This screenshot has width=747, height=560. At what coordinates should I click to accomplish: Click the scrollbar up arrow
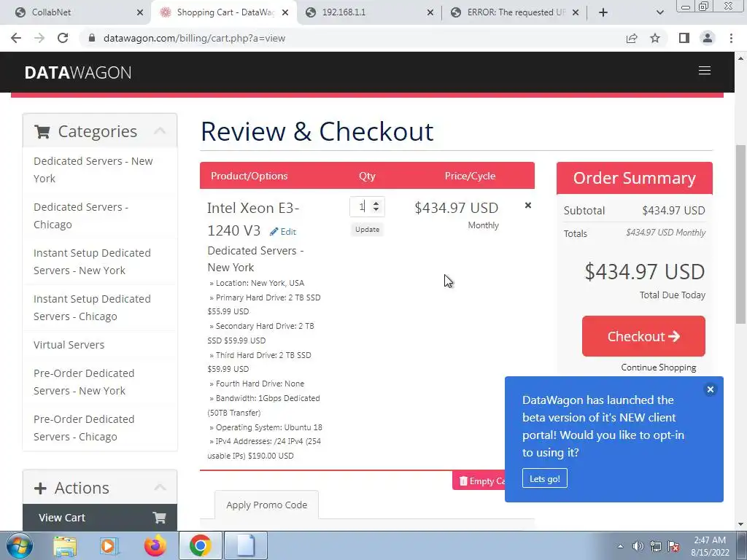click(x=740, y=58)
